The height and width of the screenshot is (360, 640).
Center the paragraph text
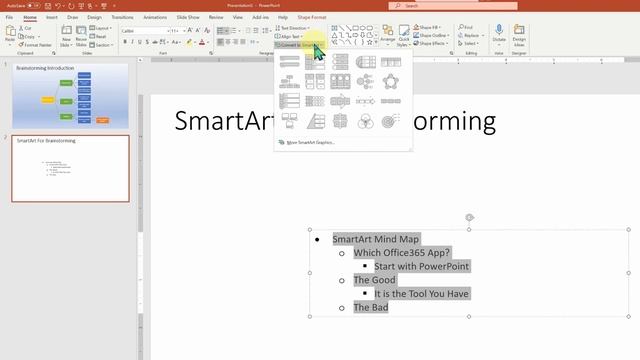click(x=228, y=42)
